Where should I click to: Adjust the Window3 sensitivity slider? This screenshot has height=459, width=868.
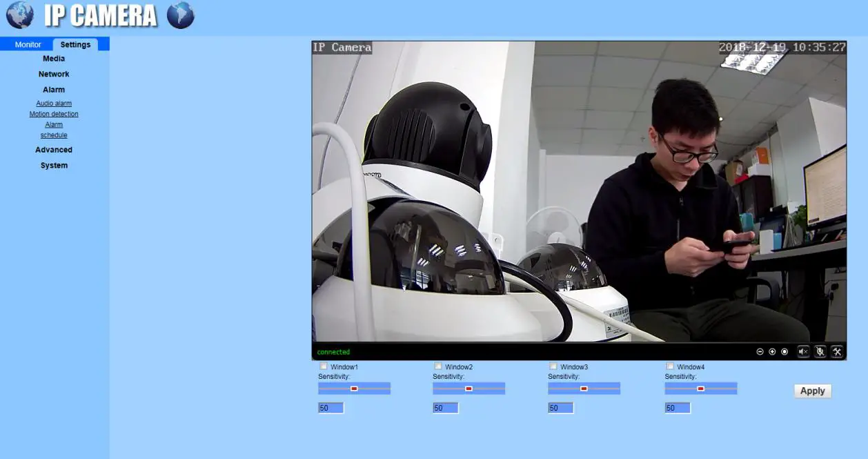584,389
